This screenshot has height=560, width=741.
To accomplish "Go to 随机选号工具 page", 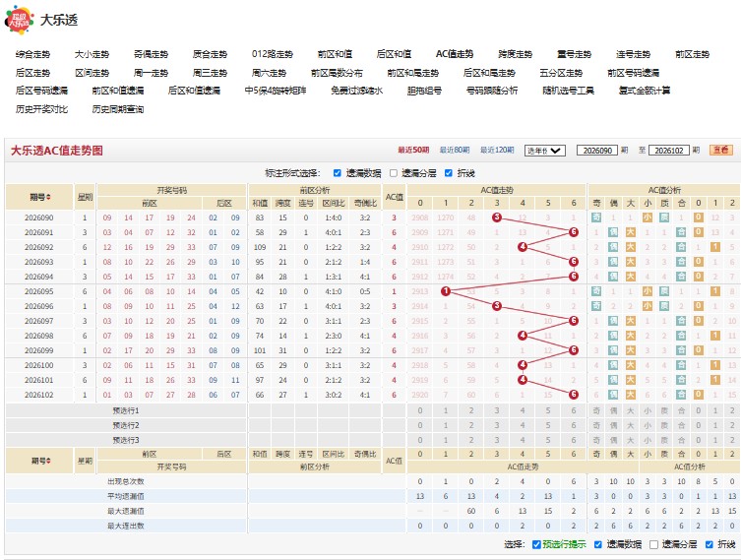I will (568, 91).
